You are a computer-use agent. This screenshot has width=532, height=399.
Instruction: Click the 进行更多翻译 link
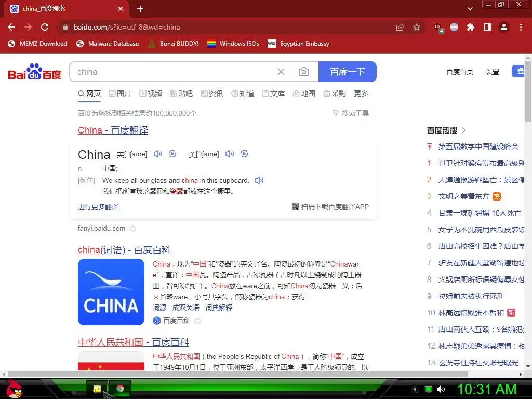98,207
